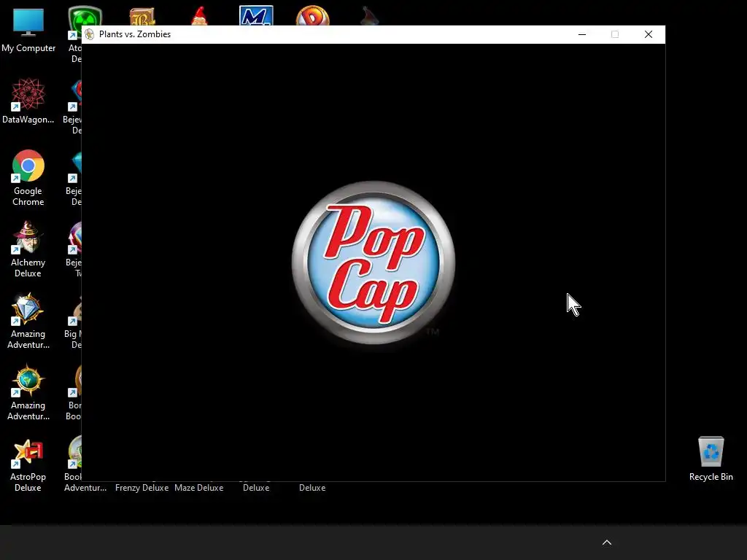Click the "Plants vs. Zombies" title text
The image size is (747, 560).
[135, 34]
